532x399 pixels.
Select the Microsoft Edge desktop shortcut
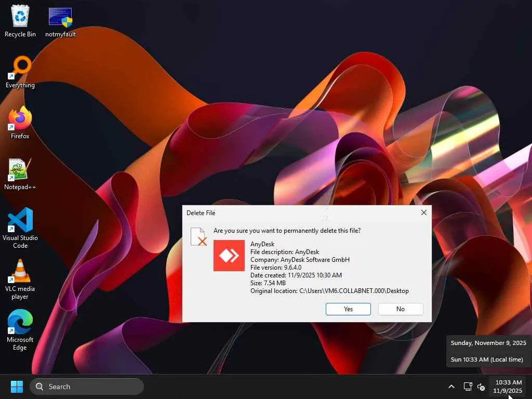(20, 330)
